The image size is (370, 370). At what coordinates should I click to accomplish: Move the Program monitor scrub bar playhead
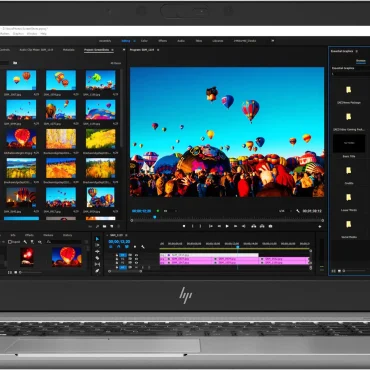point(155,217)
